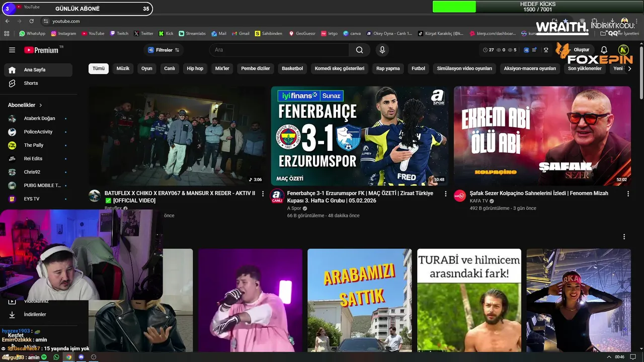This screenshot has width=644, height=362.
Task: Open the GeoGuessr bookmark
Action: [x=302, y=34]
